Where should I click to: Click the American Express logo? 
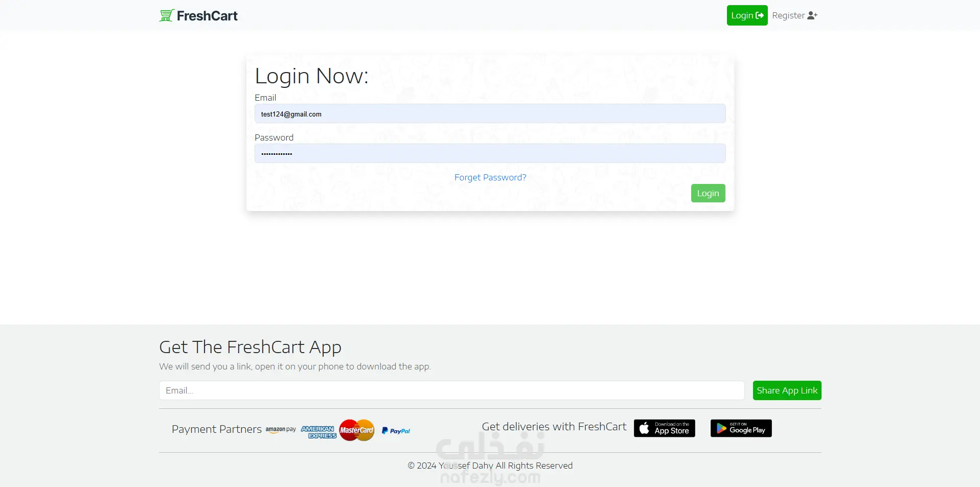pos(318,432)
